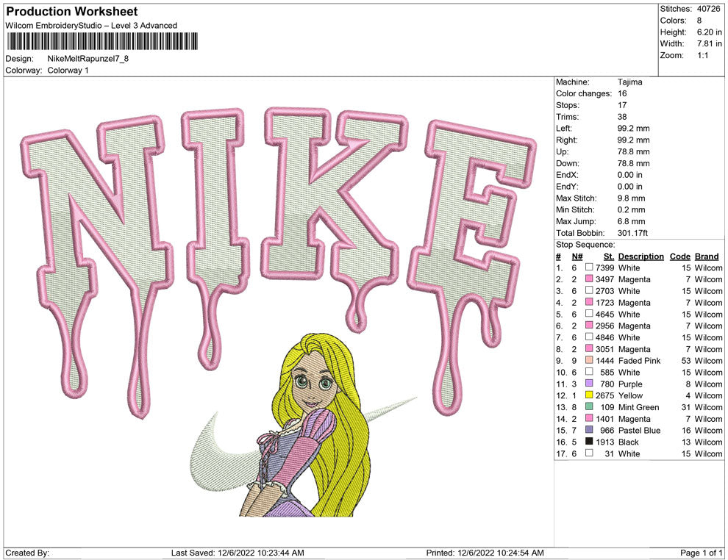Select the Min Stitch value 0.2 mm

631,209
